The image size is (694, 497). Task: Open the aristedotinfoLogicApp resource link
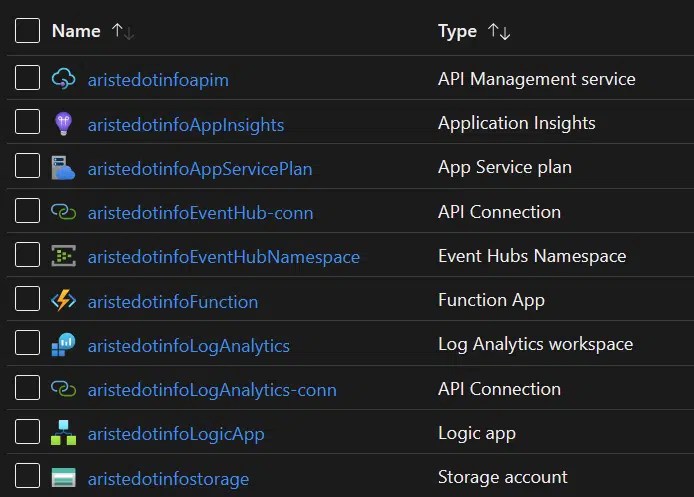176,434
